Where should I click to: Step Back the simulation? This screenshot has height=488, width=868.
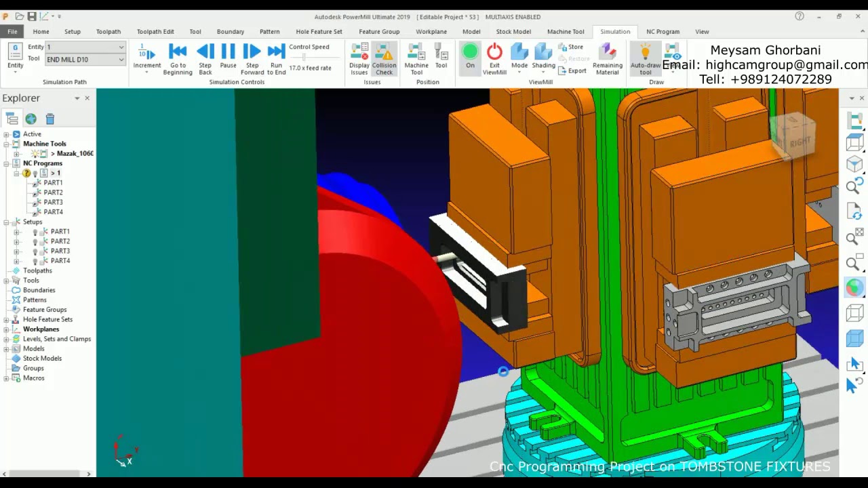coord(205,60)
